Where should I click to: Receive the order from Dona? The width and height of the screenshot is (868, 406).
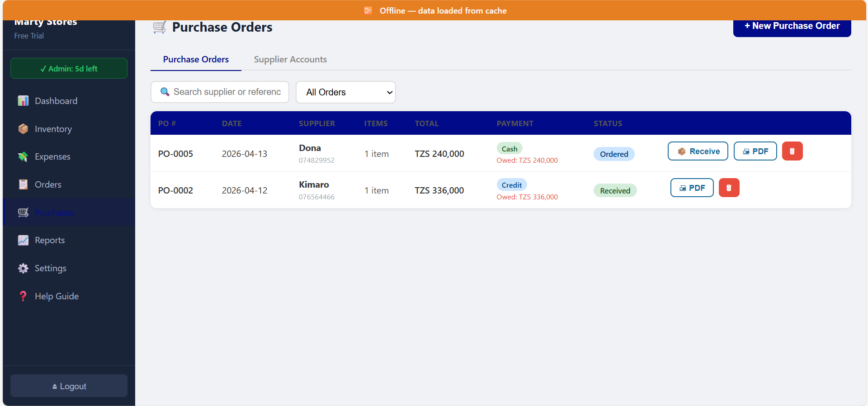(698, 151)
